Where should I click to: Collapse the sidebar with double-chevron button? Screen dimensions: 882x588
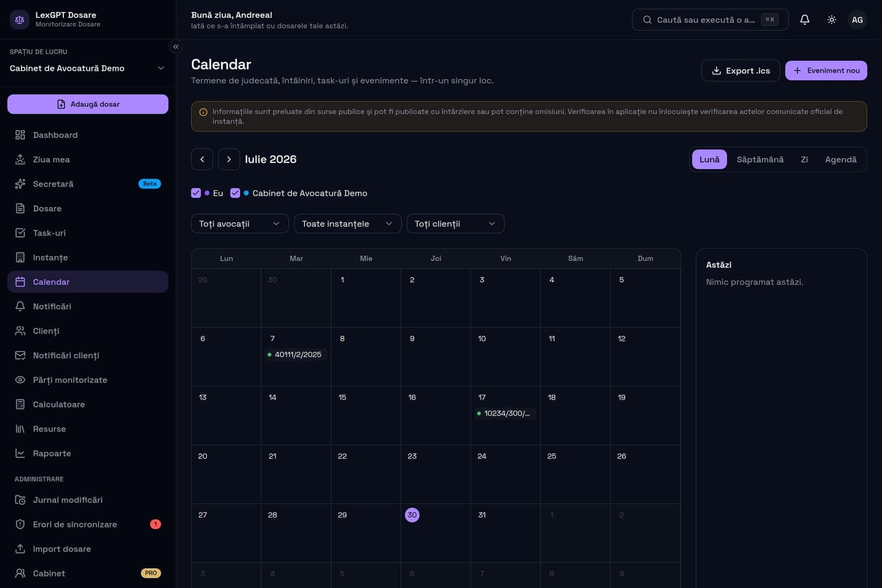click(x=176, y=47)
